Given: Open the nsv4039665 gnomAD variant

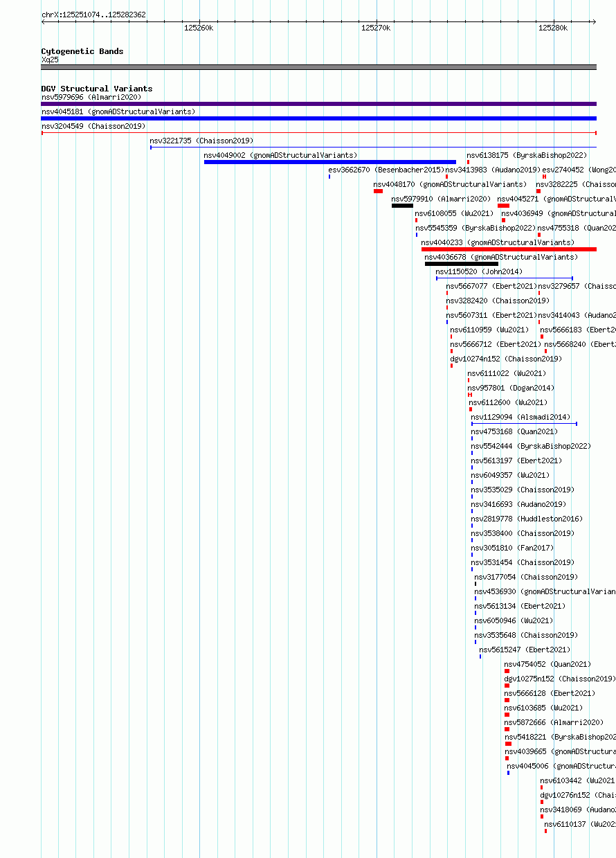Looking at the screenshot, I should 560,751.
